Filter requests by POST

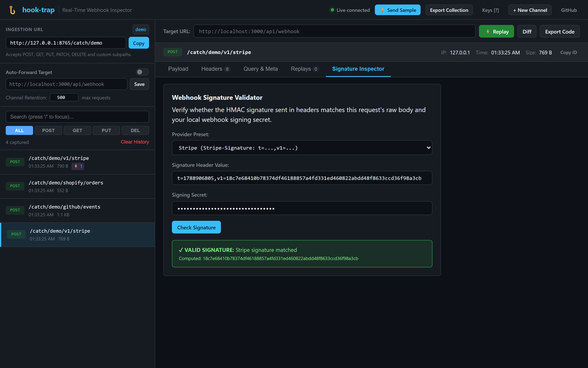point(48,130)
